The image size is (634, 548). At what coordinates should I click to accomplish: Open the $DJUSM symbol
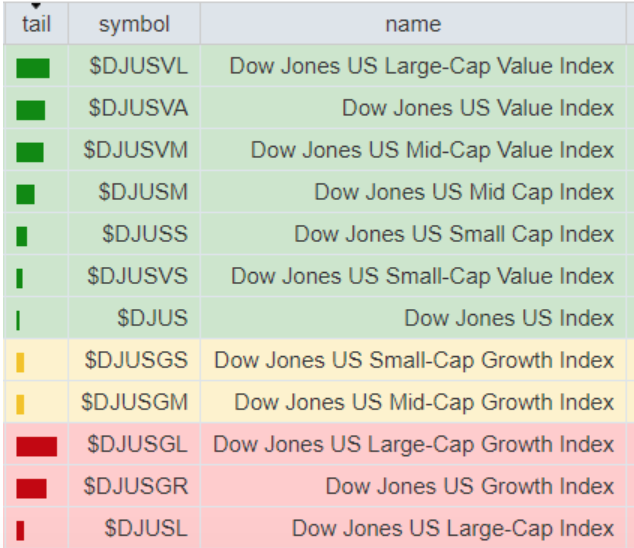(143, 192)
